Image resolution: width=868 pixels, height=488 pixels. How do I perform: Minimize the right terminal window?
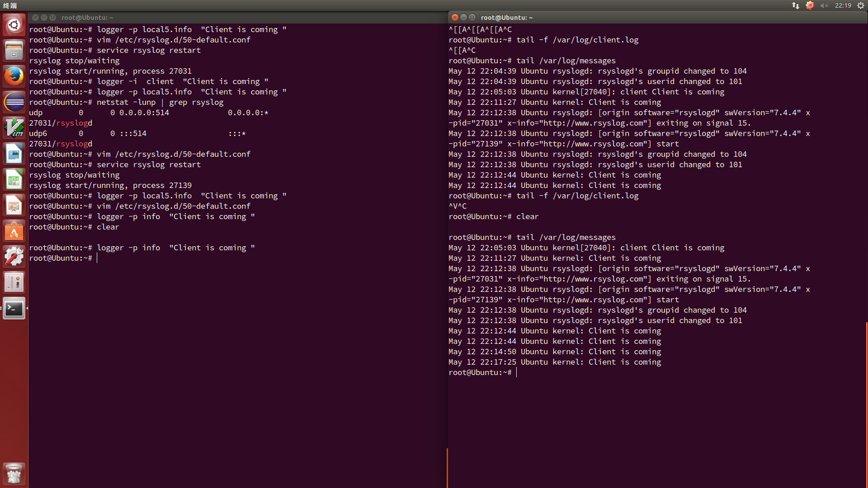coord(464,17)
